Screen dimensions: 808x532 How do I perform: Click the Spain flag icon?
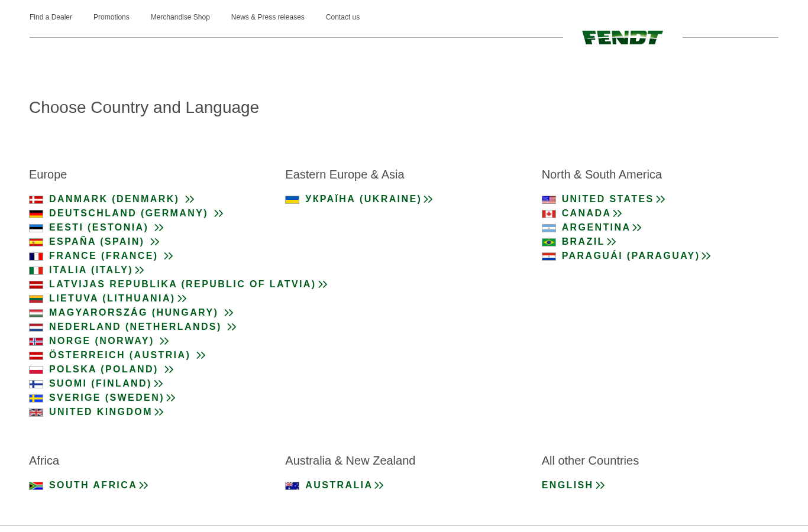click(x=36, y=242)
